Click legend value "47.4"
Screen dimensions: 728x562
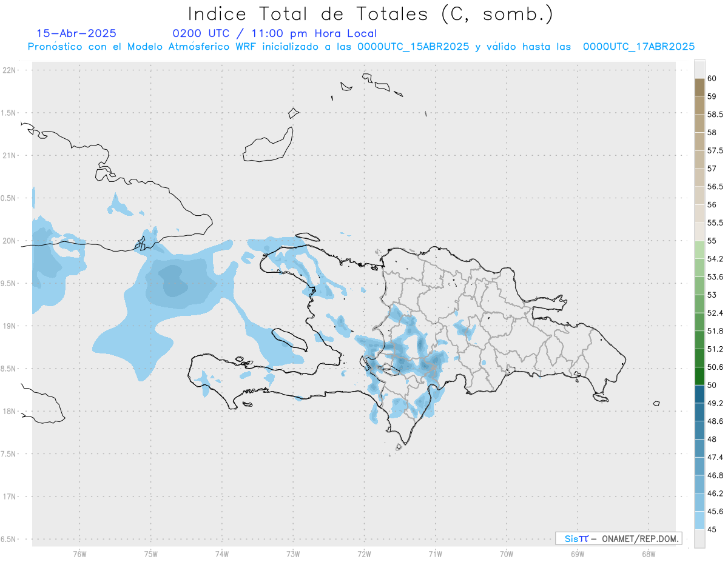click(715, 457)
